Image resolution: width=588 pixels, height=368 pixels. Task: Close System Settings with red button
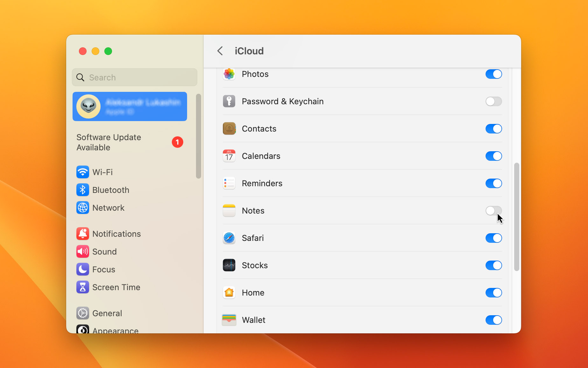pyautogui.click(x=83, y=51)
